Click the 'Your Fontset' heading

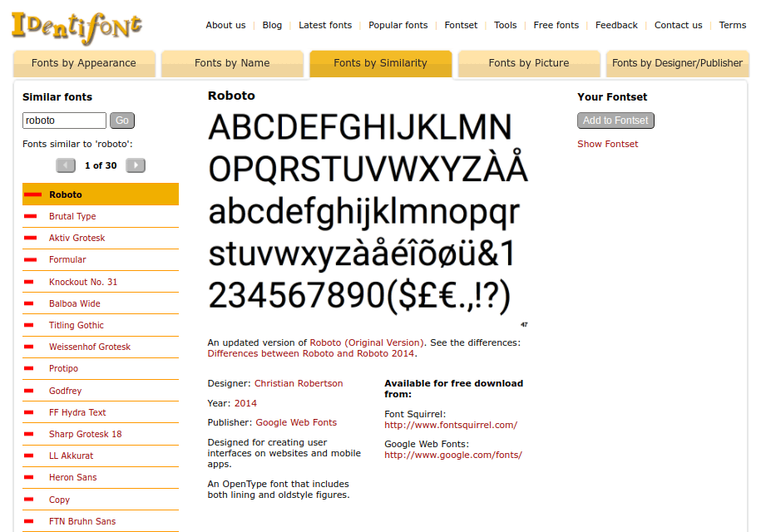612,97
